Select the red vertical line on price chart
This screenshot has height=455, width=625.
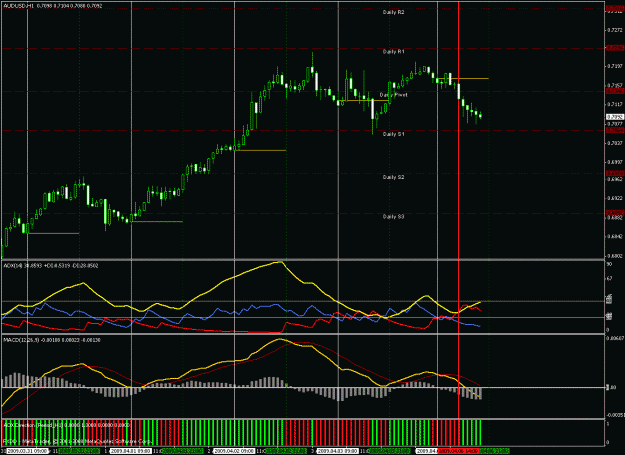[x=458, y=129]
